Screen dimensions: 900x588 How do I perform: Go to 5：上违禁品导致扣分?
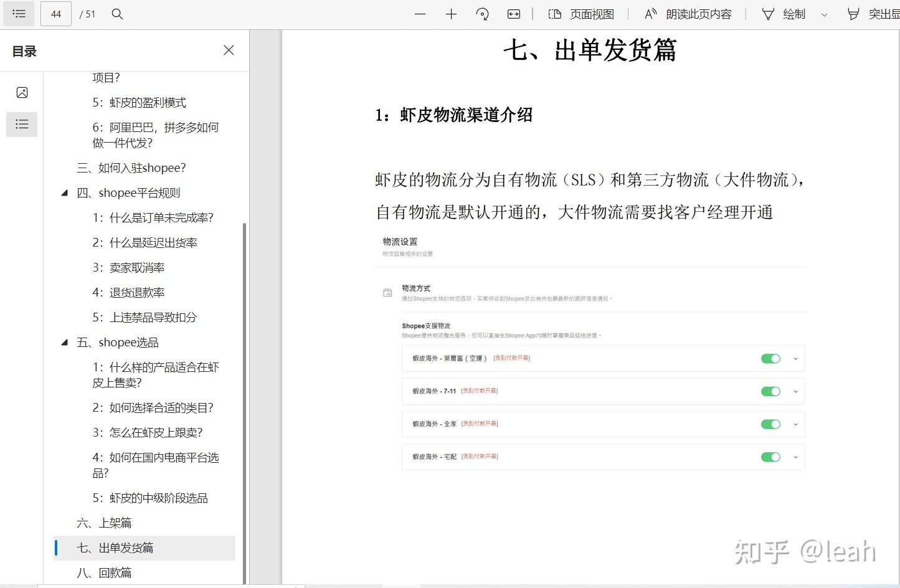(145, 317)
